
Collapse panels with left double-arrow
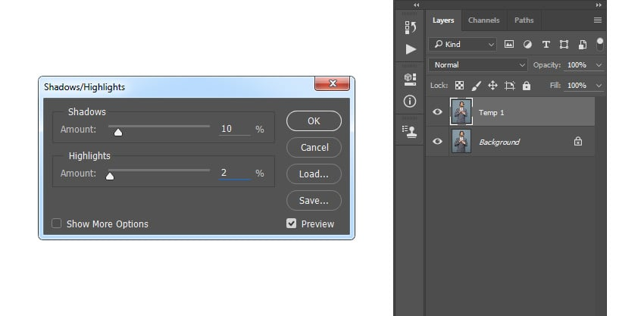click(417, 5)
